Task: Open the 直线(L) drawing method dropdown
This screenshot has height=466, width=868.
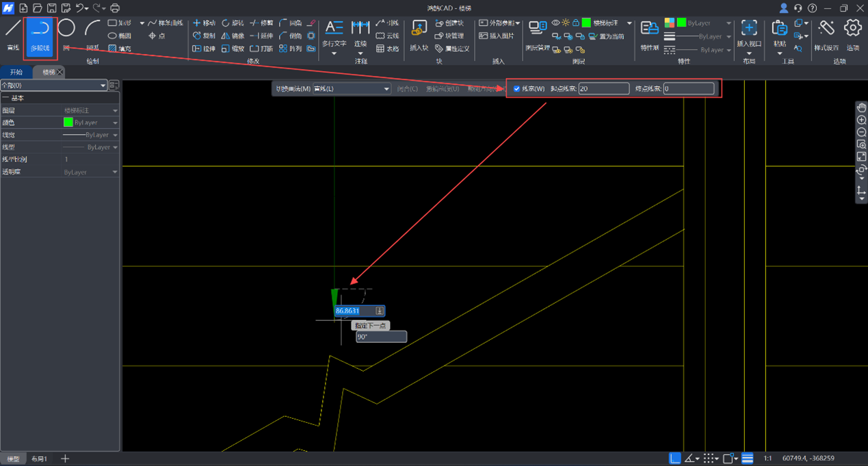Action: 352,89
